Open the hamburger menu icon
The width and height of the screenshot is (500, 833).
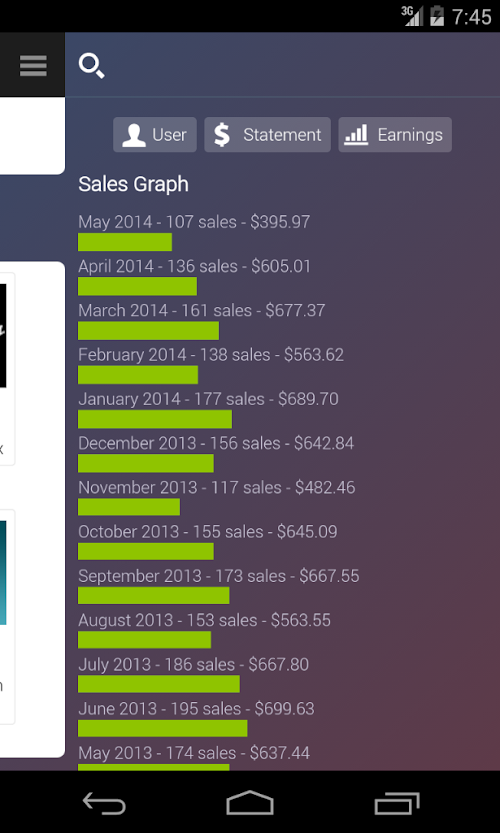tap(33, 66)
